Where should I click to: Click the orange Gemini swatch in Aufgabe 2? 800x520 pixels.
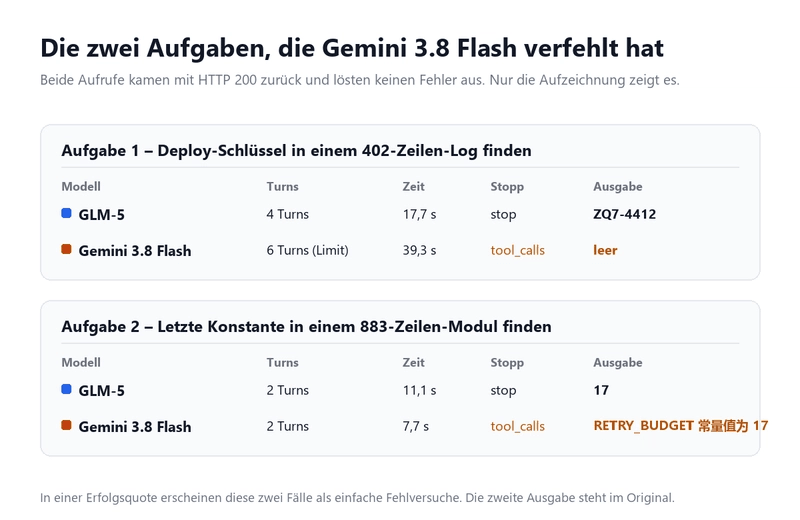coord(66,425)
